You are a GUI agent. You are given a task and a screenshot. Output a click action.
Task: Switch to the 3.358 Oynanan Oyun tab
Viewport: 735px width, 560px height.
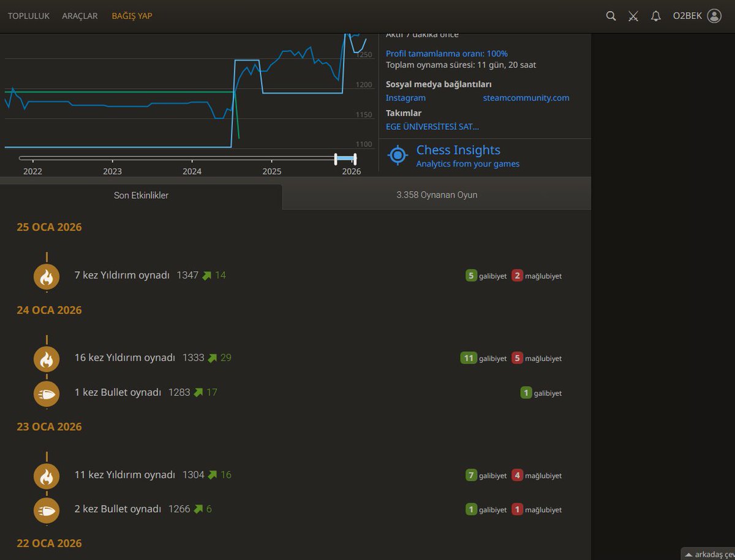point(437,195)
